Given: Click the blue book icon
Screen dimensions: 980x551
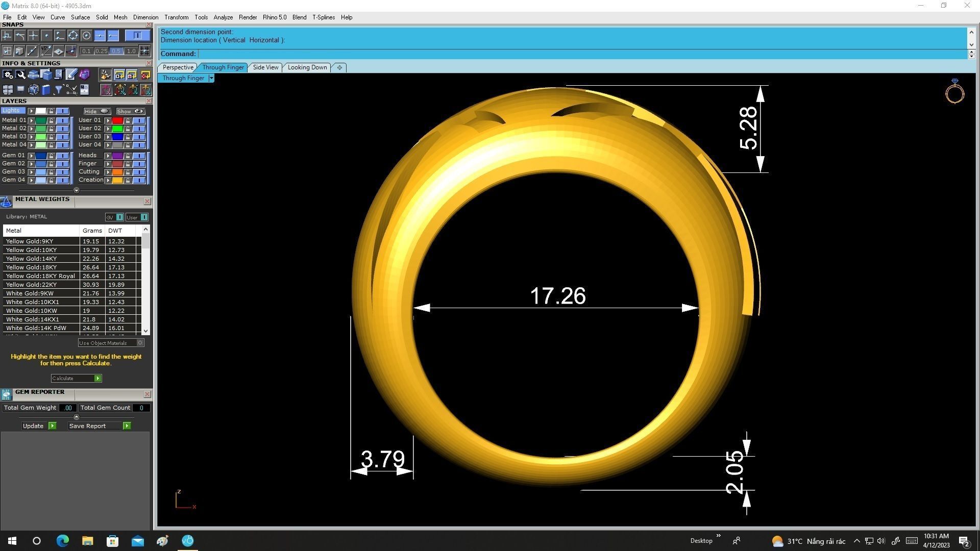Looking at the screenshot, I should [45, 90].
